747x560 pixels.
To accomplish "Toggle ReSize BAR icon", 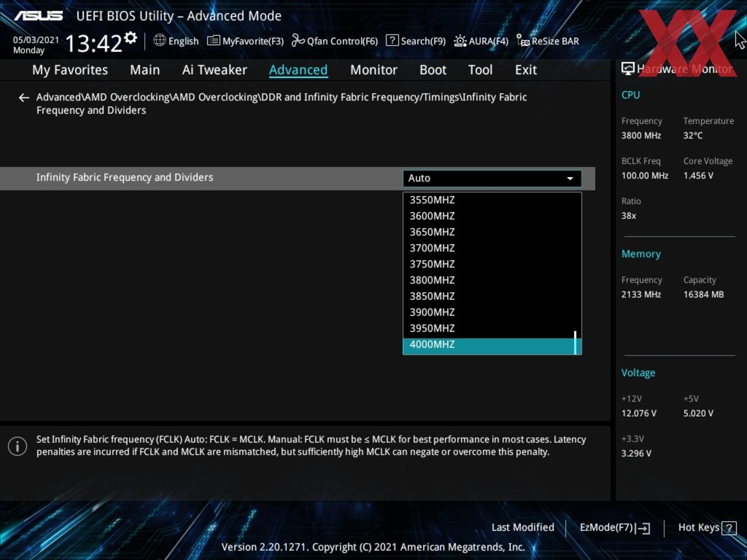I will pos(523,41).
